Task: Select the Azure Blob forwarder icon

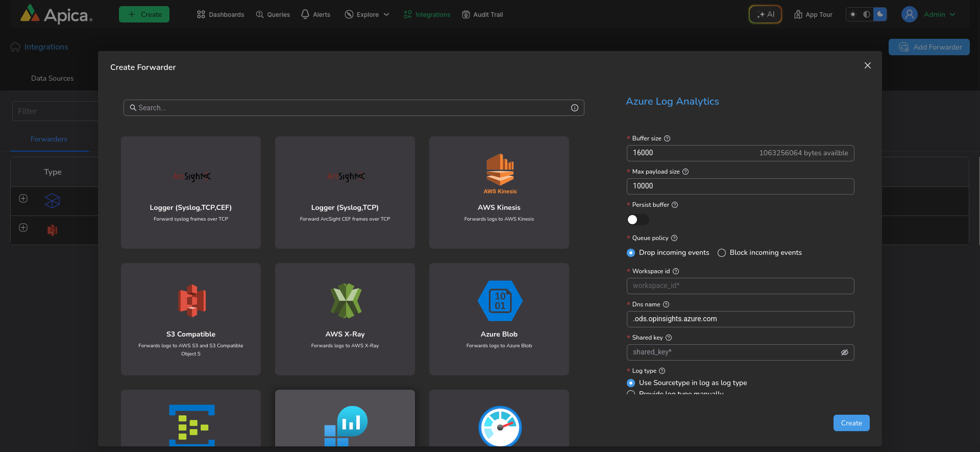Action: [500, 301]
